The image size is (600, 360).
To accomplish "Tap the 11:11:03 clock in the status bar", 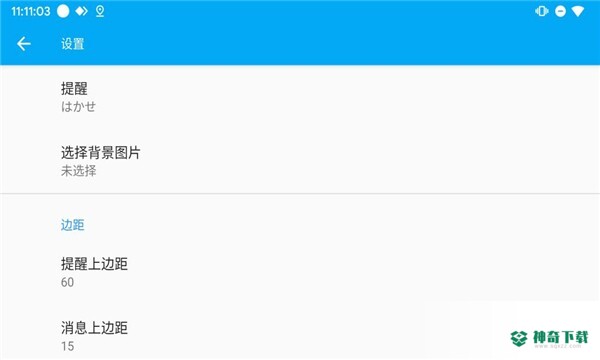I will click(31, 11).
